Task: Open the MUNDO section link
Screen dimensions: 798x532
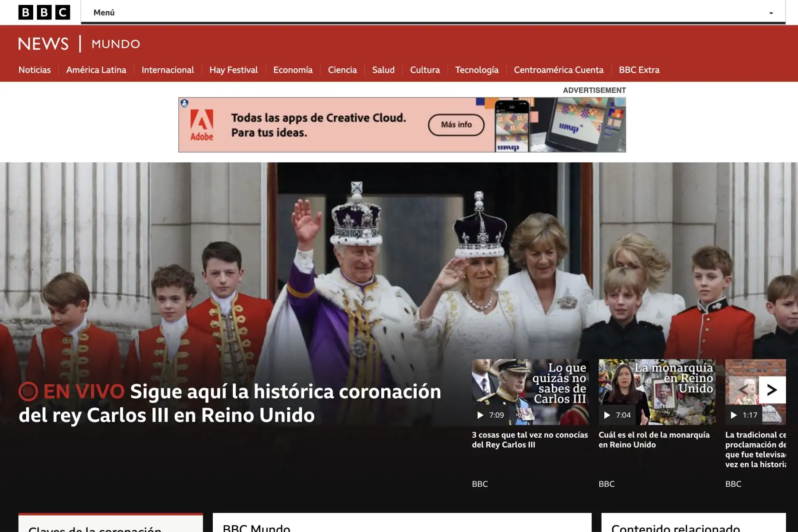Action: click(x=116, y=44)
